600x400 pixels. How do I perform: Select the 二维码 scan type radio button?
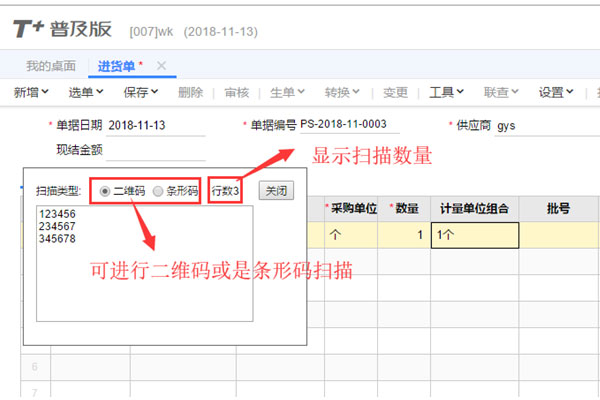click(x=105, y=190)
